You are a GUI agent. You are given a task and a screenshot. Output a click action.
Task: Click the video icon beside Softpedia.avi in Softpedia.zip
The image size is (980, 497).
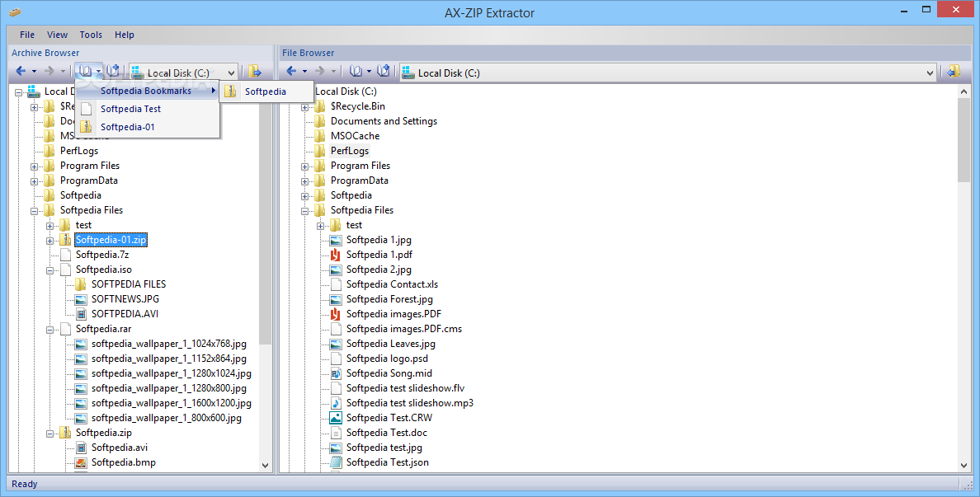[81, 448]
